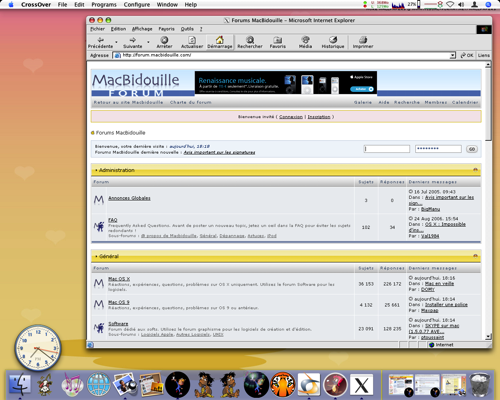This screenshot has height=400, width=500.
Task: Click the orange tiger face Dock icon
Action: click(283, 384)
